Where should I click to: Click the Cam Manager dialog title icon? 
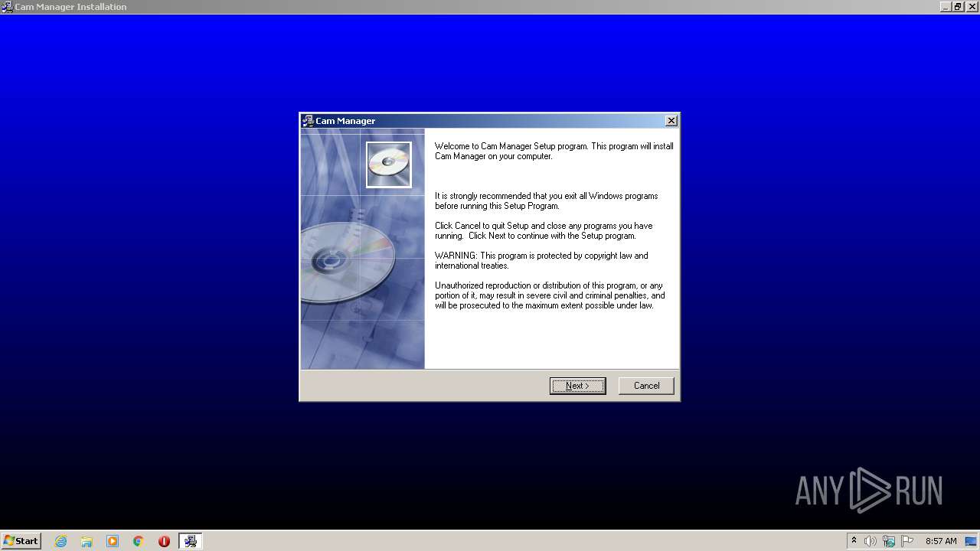point(308,121)
